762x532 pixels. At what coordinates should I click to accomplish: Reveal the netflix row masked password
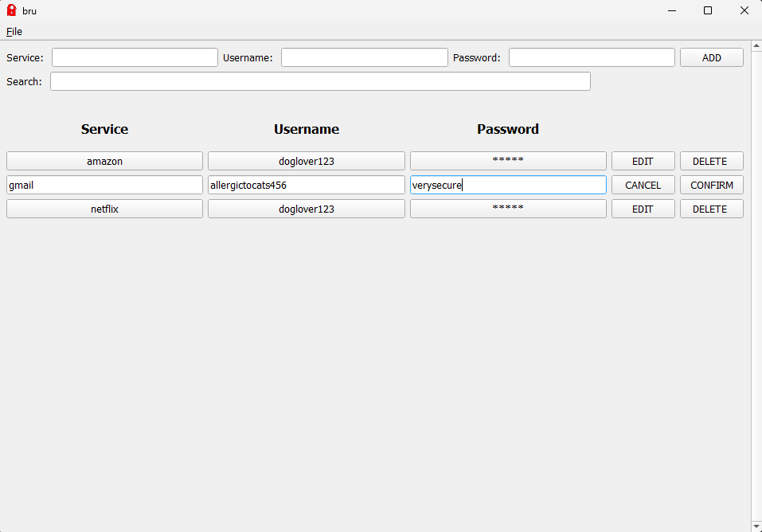point(508,209)
